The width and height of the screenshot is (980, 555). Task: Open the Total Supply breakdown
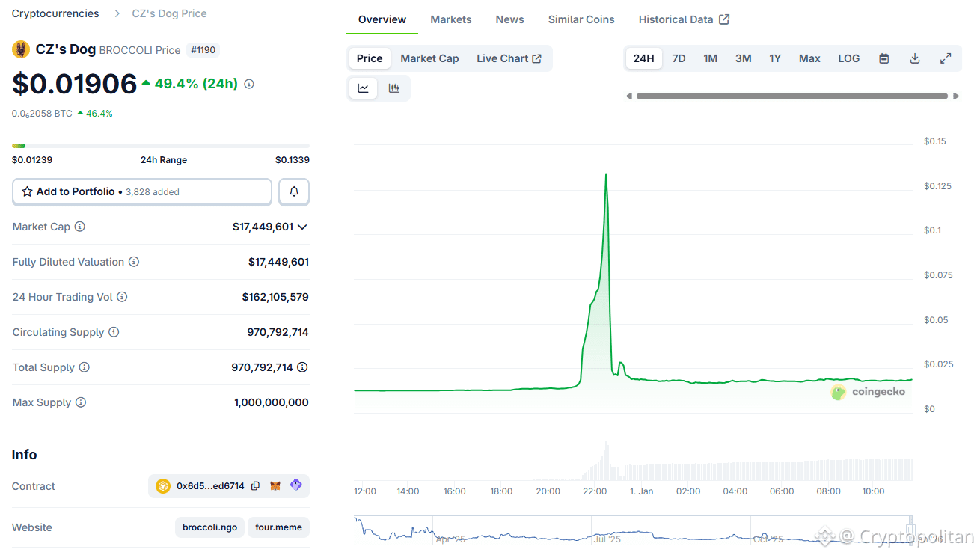(x=302, y=367)
